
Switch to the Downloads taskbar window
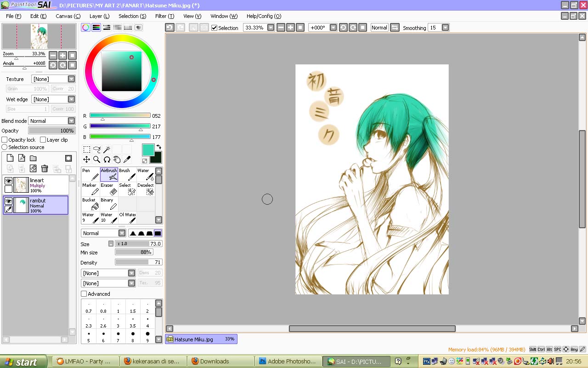[x=220, y=362]
